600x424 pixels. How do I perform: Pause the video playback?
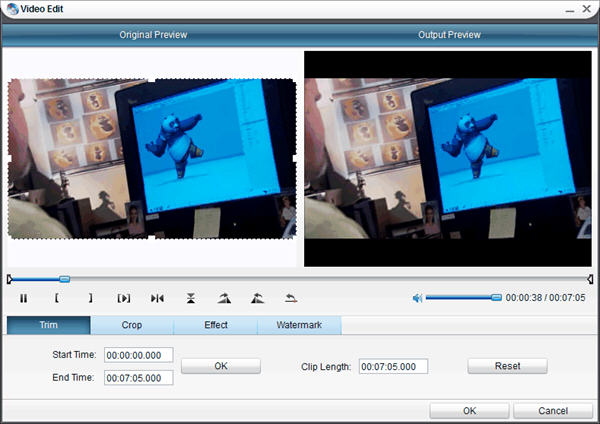23,298
